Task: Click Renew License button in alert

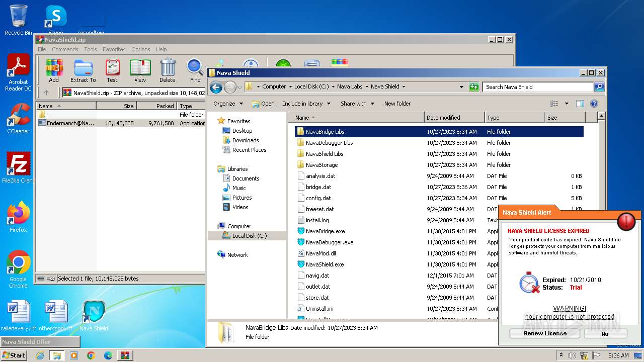Action: click(x=545, y=333)
